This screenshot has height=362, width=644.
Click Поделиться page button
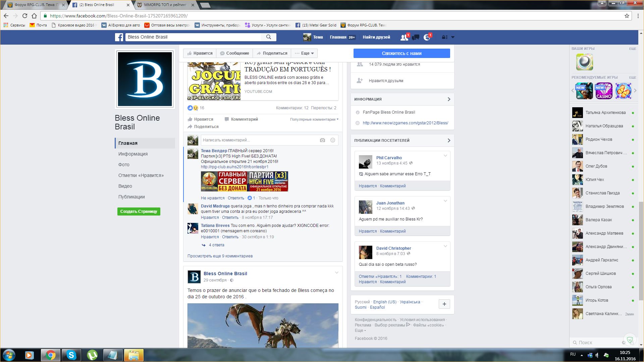(x=272, y=53)
